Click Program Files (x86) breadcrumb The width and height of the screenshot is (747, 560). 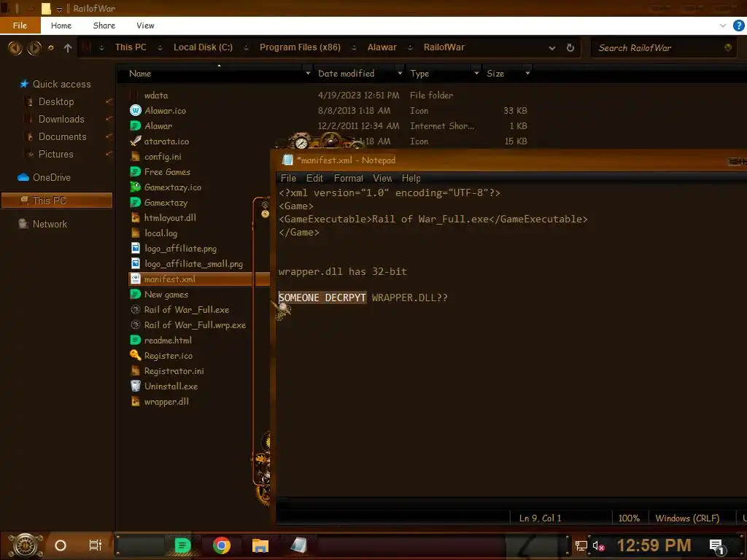tap(300, 47)
